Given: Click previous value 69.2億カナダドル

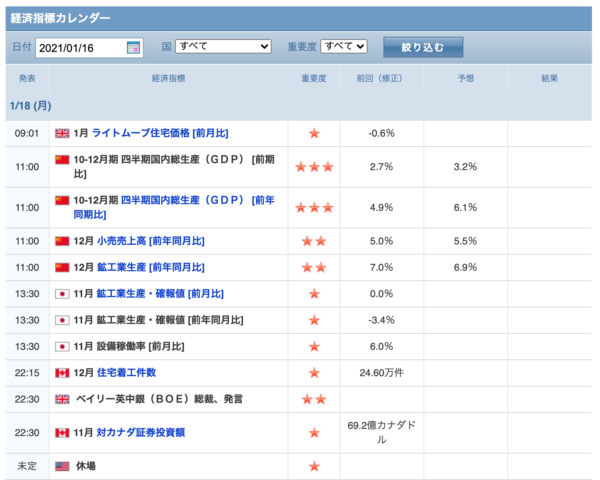Looking at the screenshot, I should tap(382, 433).
